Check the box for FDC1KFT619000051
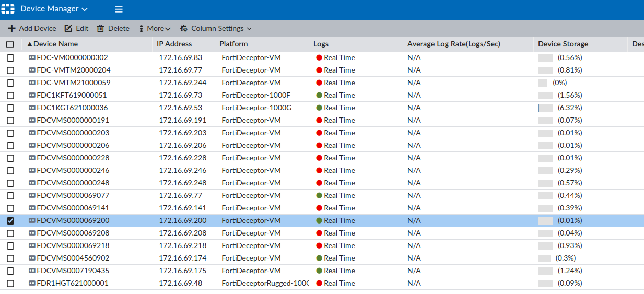This screenshot has height=294, width=644. tap(10, 96)
